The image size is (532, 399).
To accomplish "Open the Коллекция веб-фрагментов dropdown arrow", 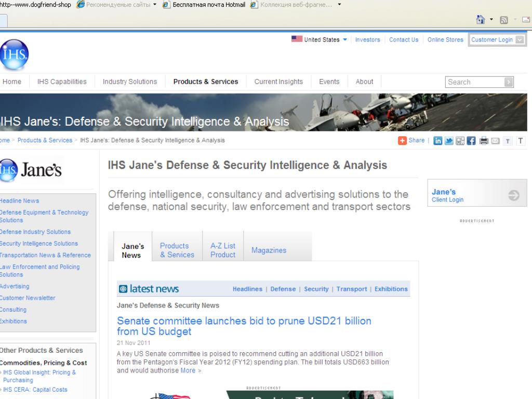I will 339,5.
